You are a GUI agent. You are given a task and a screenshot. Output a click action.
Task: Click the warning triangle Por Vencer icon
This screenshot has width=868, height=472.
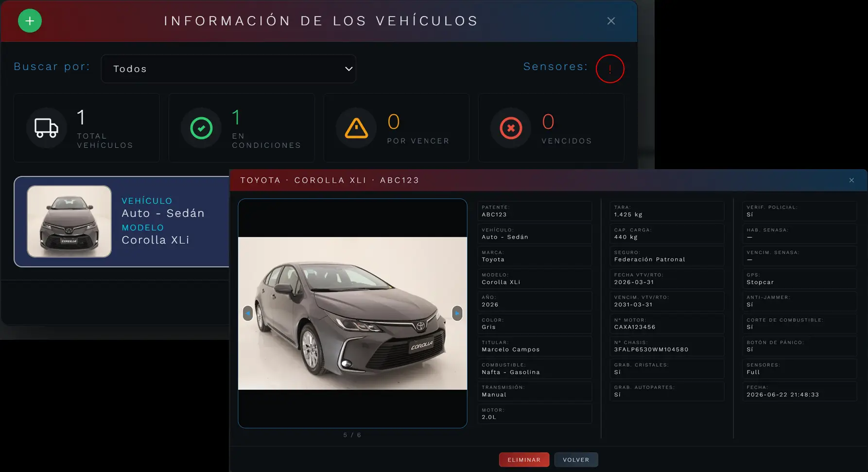pos(356,128)
